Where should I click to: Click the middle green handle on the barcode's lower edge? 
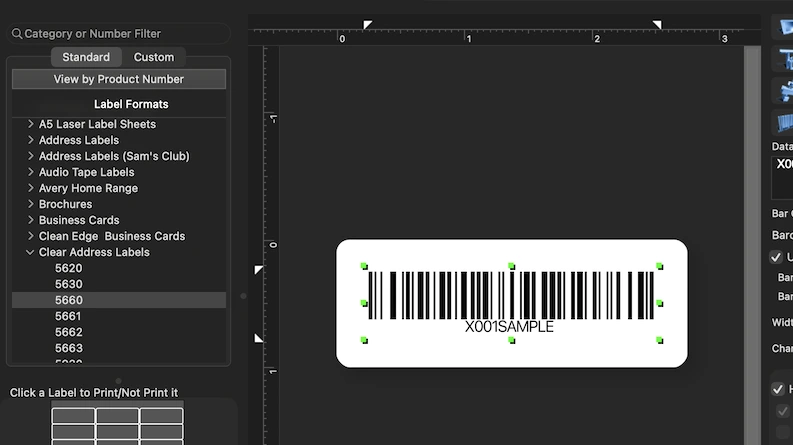[x=512, y=340]
